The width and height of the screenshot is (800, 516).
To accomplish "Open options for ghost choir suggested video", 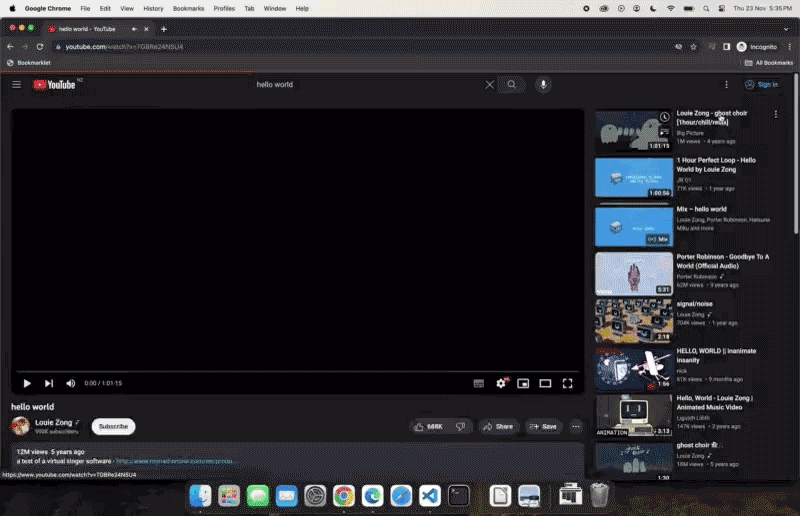I will 776,114.
